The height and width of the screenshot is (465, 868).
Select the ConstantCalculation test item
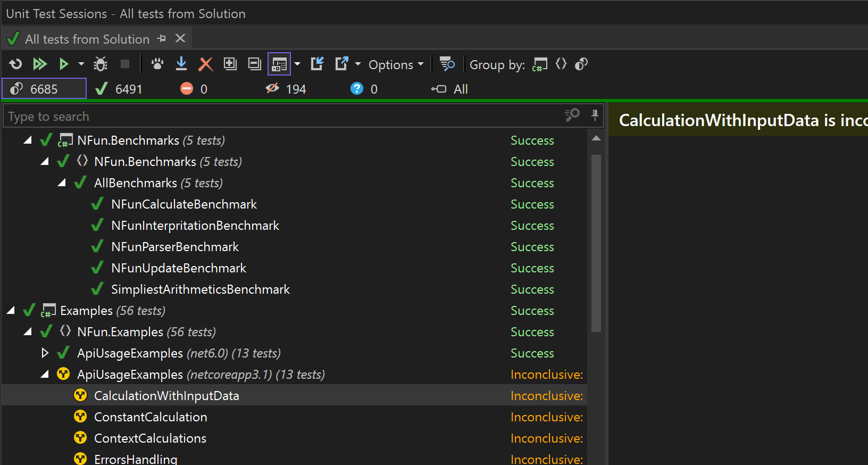151,417
